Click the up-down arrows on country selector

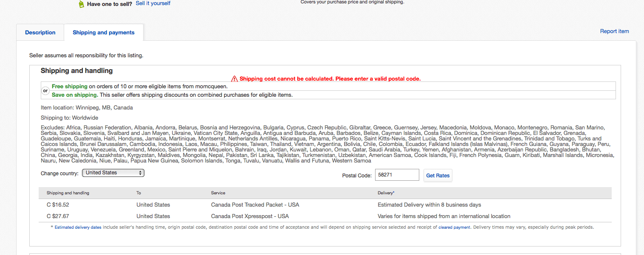click(x=141, y=173)
